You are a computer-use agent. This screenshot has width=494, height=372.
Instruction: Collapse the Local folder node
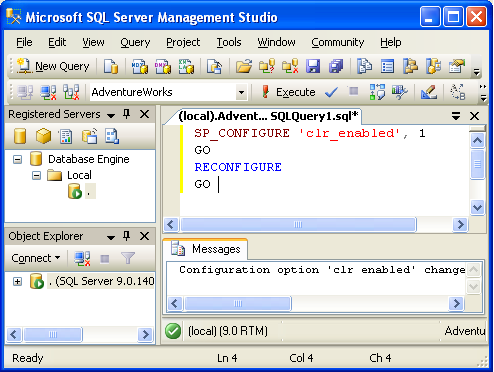pos(36,175)
